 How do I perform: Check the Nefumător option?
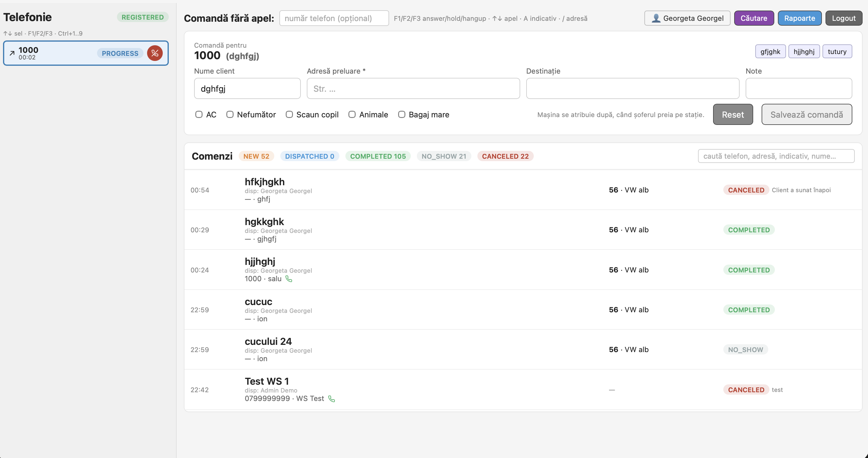(230, 114)
